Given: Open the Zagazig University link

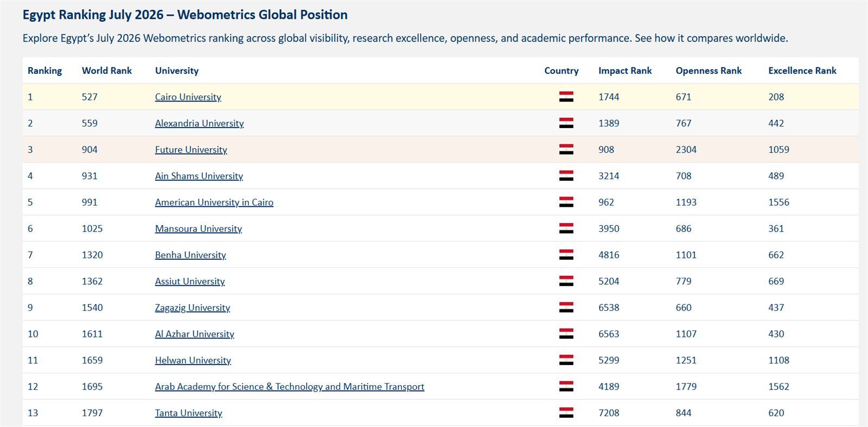Looking at the screenshot, I should 192,308.
